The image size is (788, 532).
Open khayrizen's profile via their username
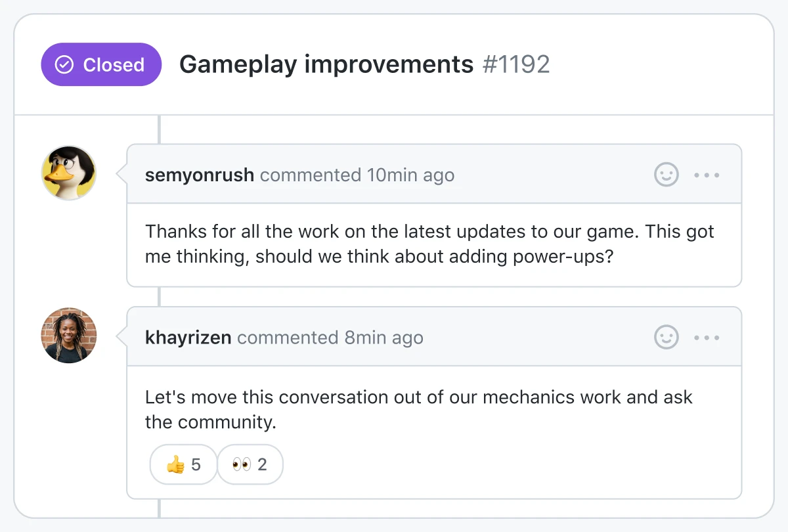click(188, 338)
